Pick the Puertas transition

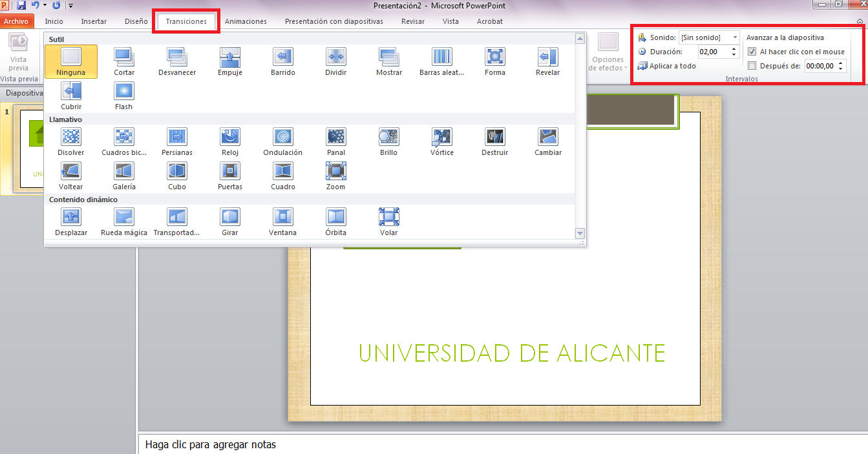[x=230, y=176]
